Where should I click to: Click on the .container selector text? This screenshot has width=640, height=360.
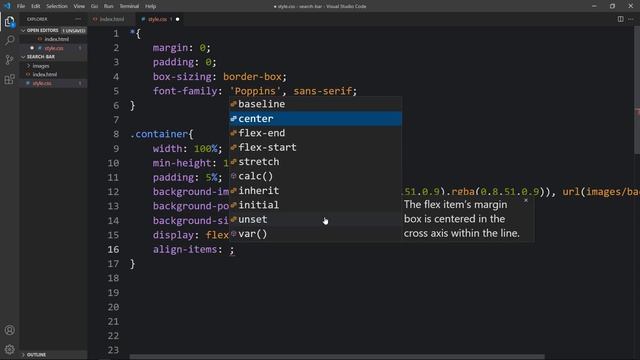tap(159, 134)
